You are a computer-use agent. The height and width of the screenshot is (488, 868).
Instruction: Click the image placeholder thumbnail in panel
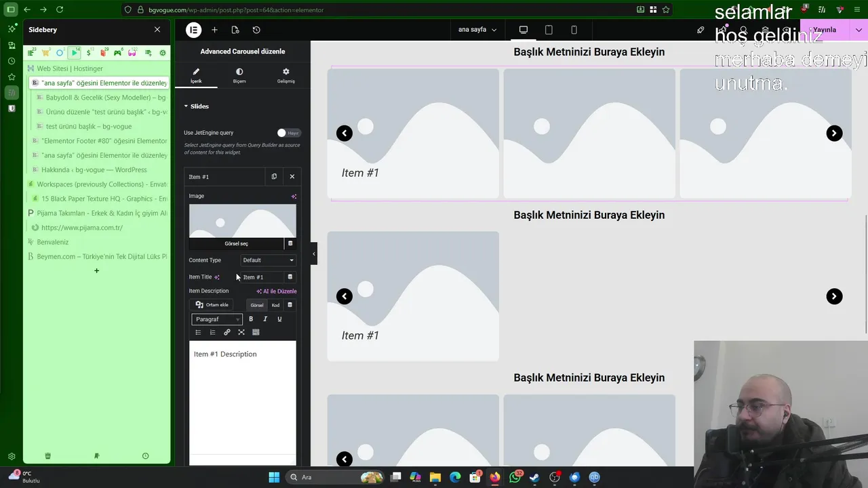pos(243,221)
